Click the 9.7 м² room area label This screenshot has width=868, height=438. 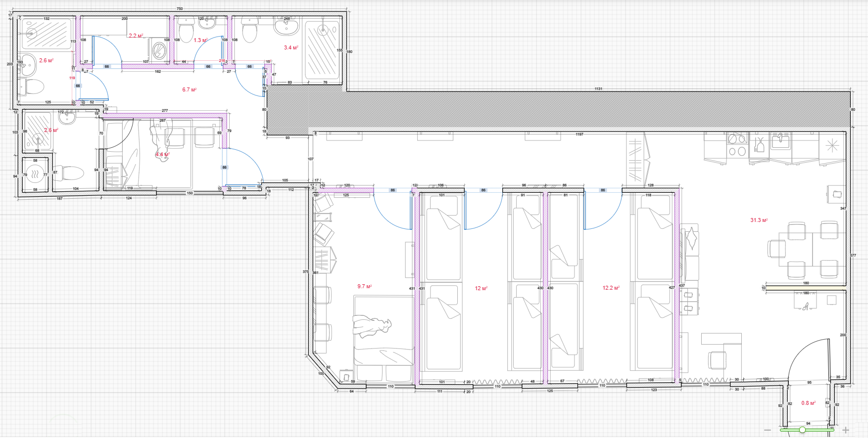364,287
